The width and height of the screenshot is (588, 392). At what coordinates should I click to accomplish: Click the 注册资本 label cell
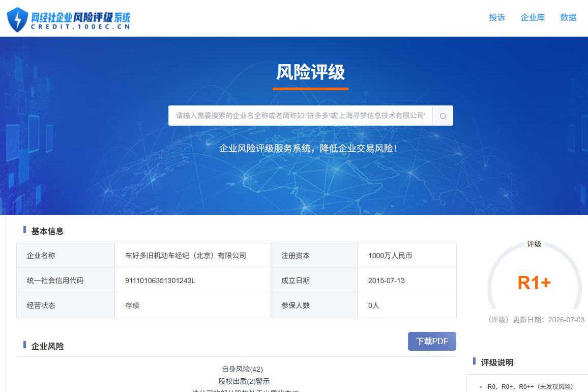pyautogui.click(x=314, y=256)
